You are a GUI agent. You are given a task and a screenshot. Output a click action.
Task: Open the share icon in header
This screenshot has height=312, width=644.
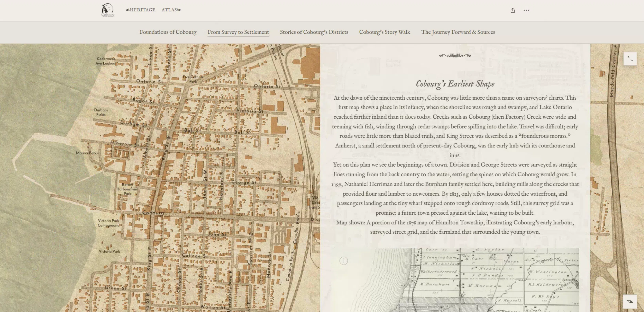513,10
